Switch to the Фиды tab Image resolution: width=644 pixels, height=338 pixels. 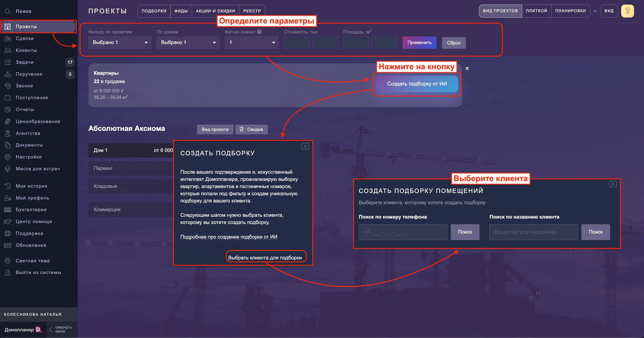(181, 11)
